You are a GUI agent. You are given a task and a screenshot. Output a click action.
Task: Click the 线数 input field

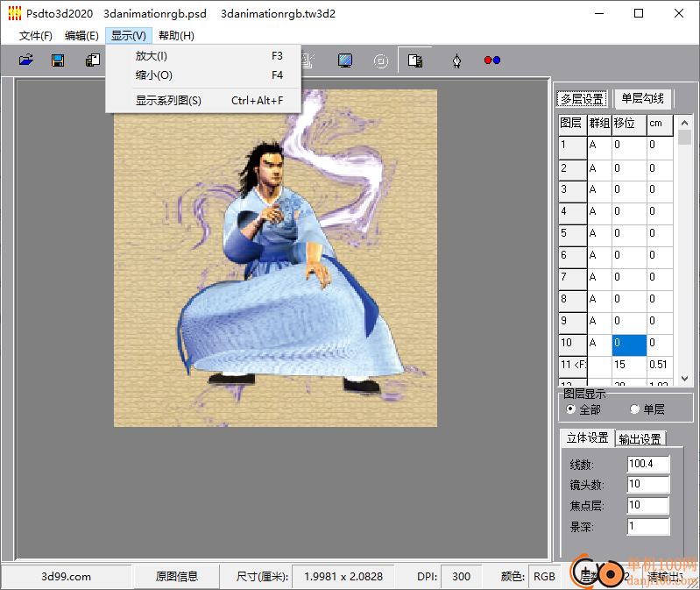(x=648, y=464)
